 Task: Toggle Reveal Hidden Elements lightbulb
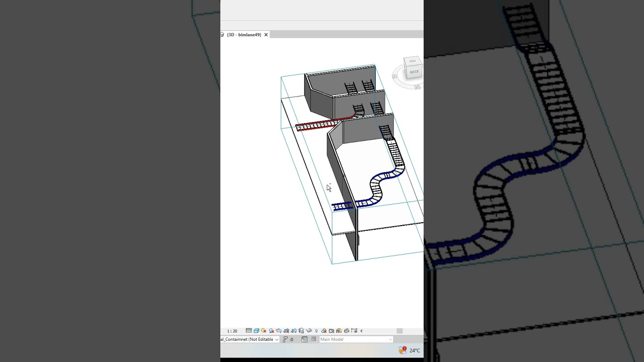click(316, 330)
